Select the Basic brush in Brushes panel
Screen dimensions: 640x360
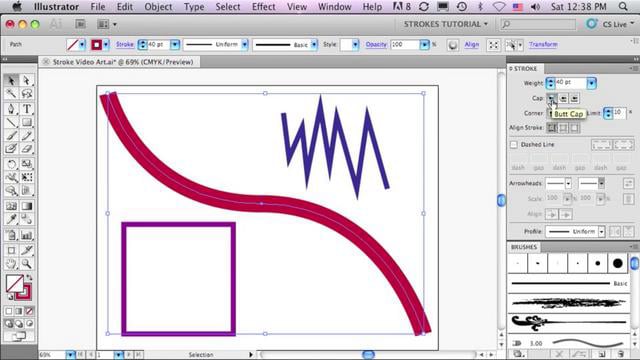tap(569, 283)
